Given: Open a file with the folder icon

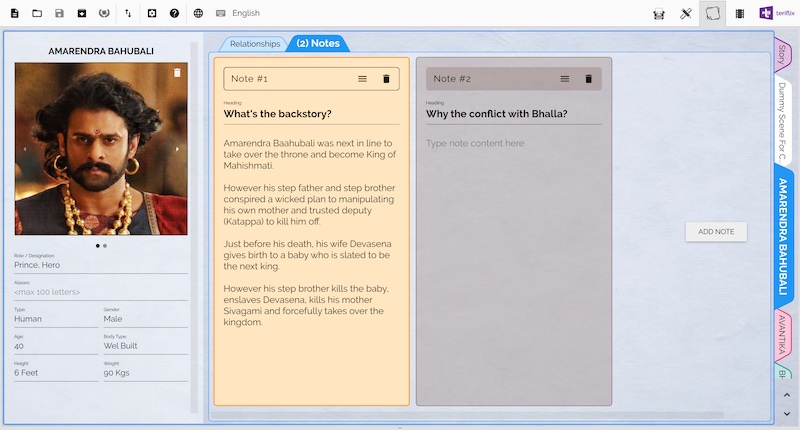Looking at the screenshot, I should 37,13.
